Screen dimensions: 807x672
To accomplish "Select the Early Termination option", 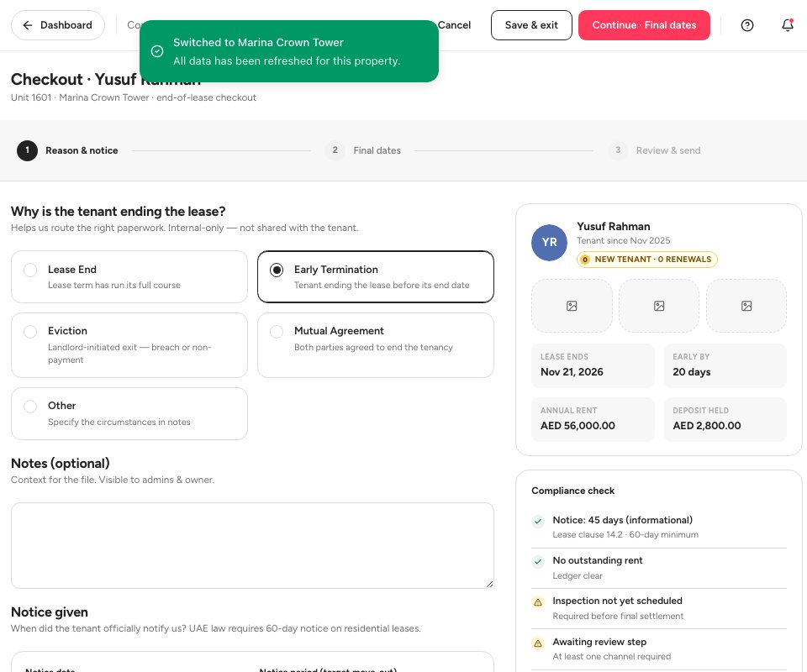I will [376, 276].
